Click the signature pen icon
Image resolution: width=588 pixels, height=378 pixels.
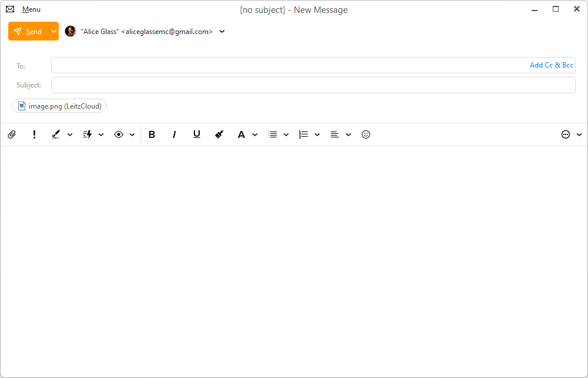(x=56, y=134)
